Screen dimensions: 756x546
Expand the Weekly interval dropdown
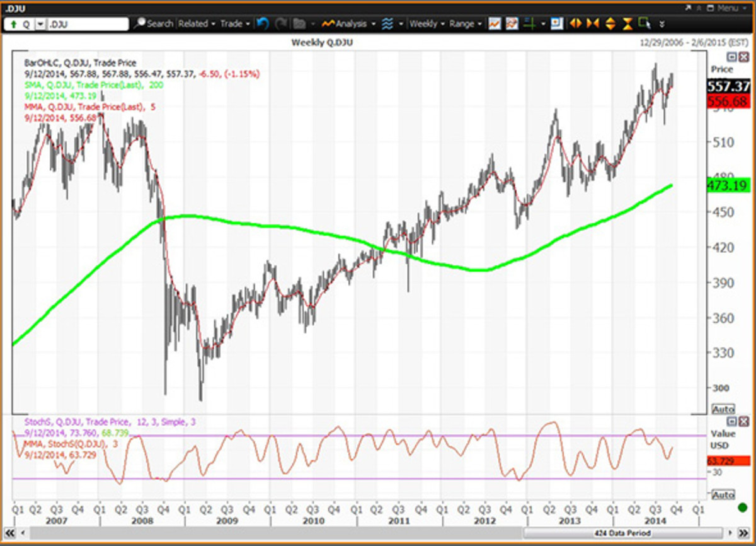point(427,24)
